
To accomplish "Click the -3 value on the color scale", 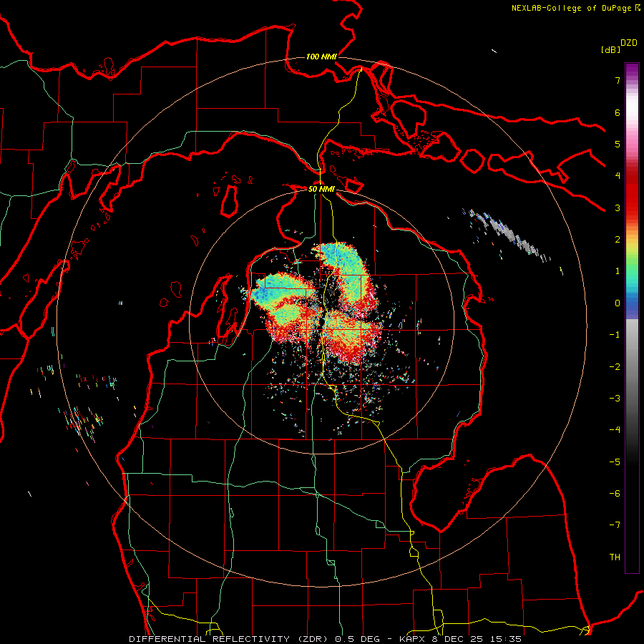I will [615, 399].
